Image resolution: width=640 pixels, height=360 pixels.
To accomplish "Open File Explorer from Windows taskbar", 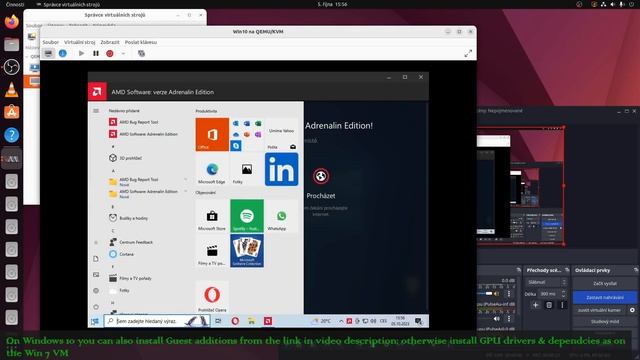I will [251, 321].
